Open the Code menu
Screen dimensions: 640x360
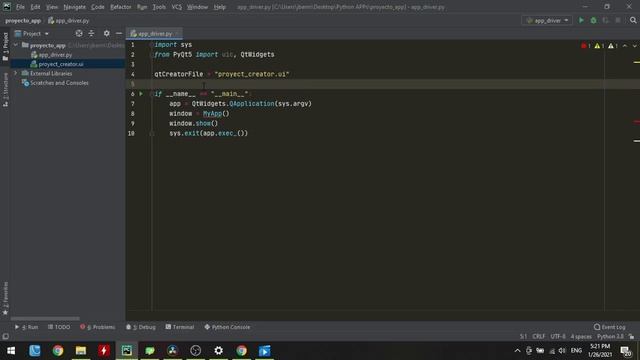(98, 7)
